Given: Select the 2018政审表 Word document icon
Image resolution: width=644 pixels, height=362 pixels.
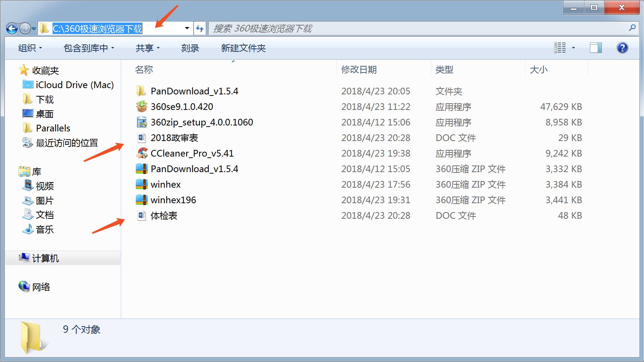Looking at the screenshot, I should pos(141,138).
